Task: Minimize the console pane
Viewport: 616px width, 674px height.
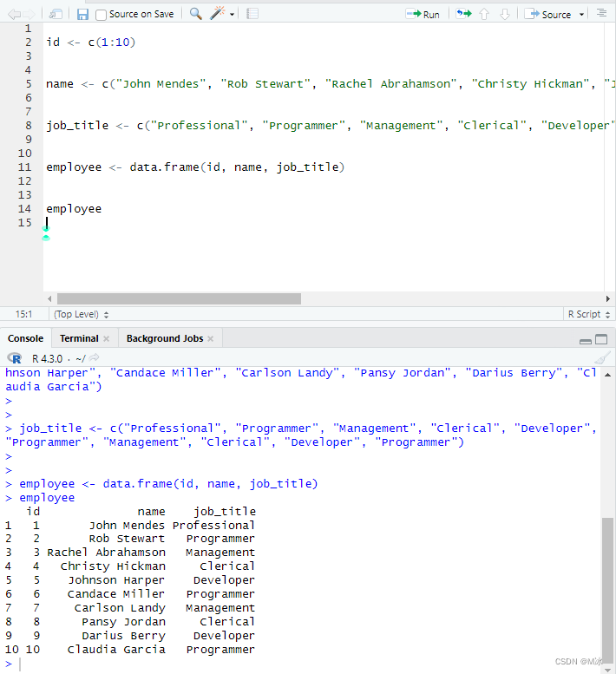Action: (586, 341)
